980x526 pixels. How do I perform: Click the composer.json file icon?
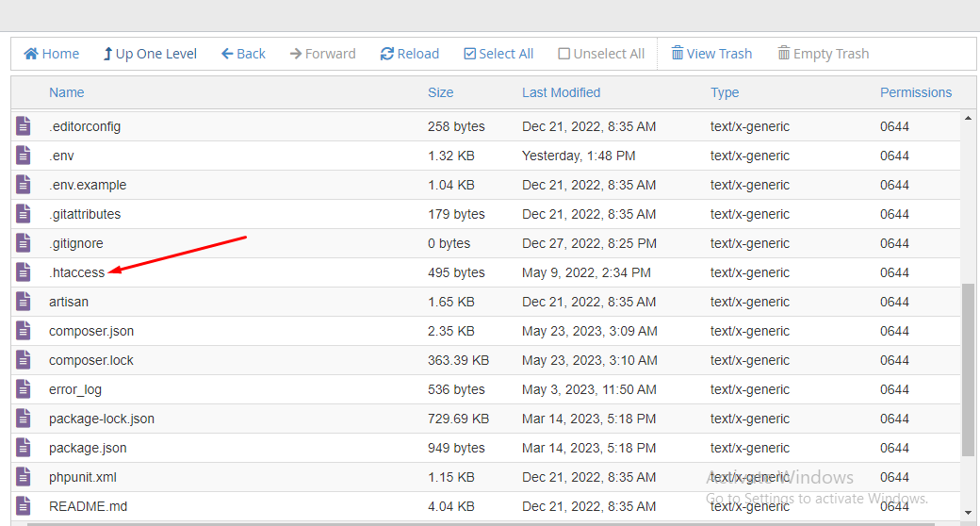coord(24,331)
